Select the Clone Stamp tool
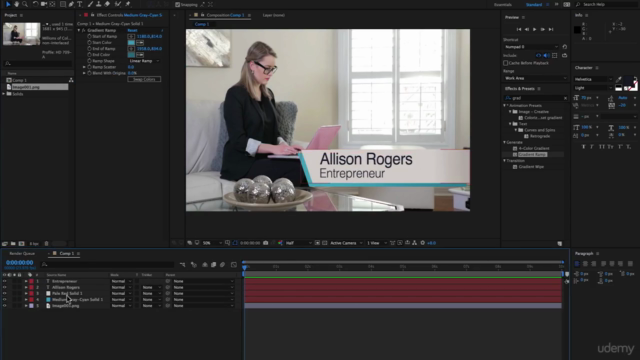The height and width of the screenshot is (360, 640). click(98, 4)
